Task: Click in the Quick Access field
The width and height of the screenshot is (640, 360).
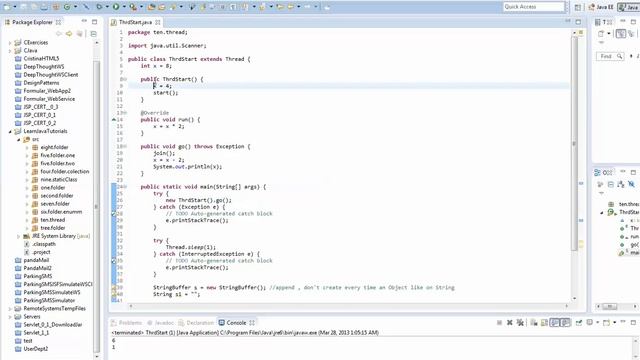Action: click(534, 7)
